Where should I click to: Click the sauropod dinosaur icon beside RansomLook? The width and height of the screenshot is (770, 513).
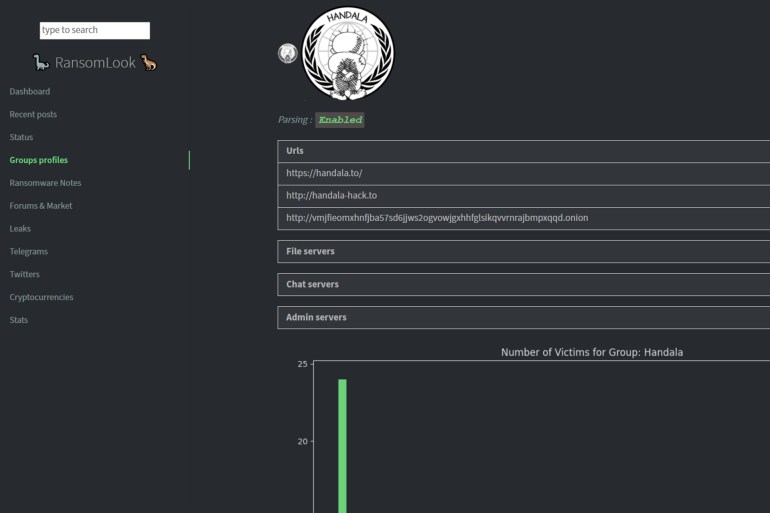[41, 62]
